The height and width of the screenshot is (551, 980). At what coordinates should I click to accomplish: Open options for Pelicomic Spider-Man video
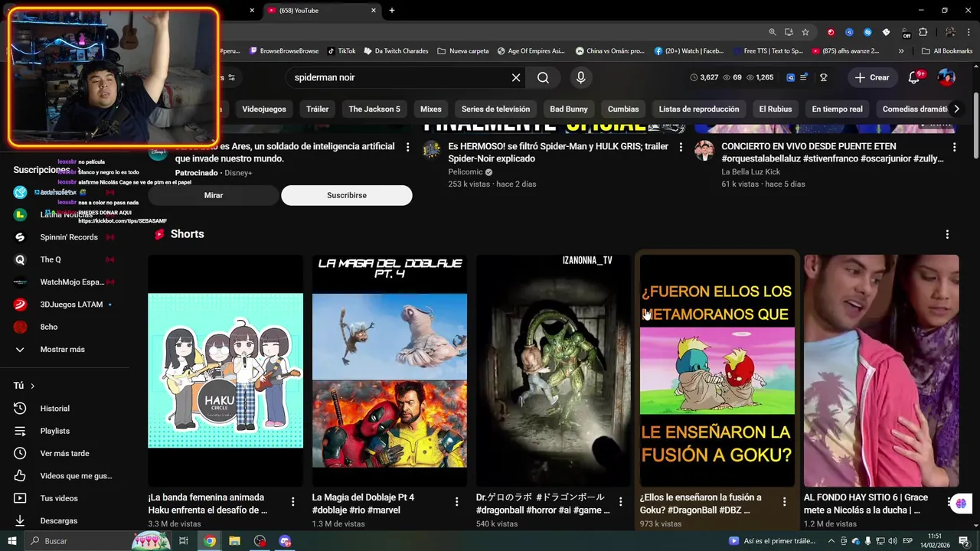tap(681, 147)
